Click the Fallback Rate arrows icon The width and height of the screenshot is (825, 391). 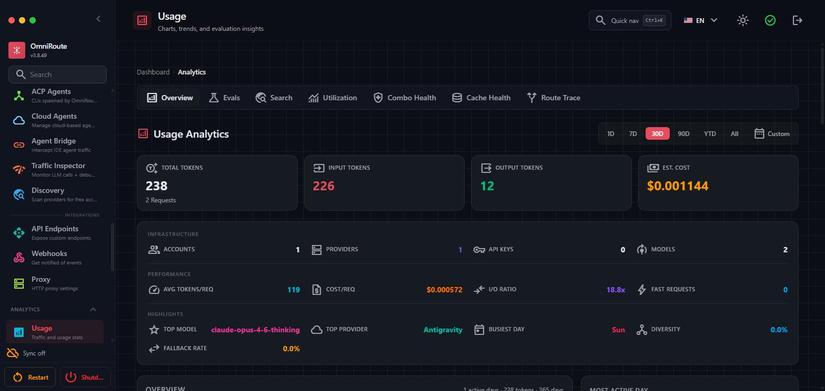[154, 348]
